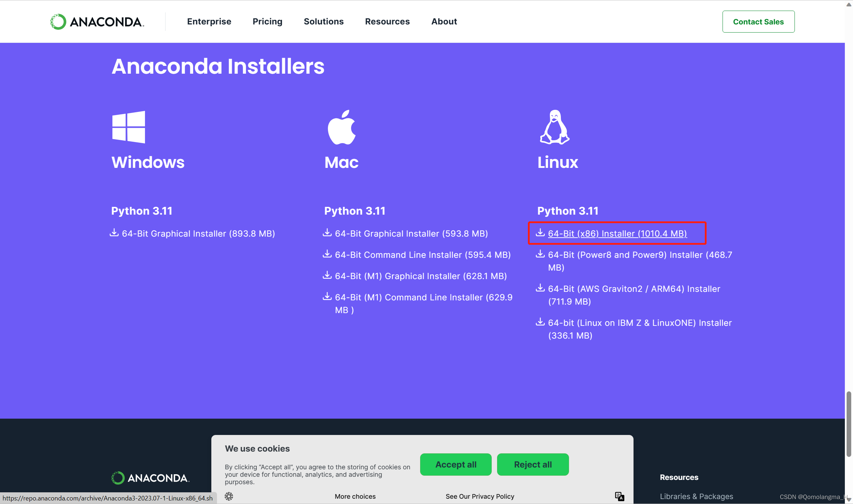The height and width of the screenshot is (504, 853).
Task: Click the Windows logo icon
Action: (x=129, y=127)
